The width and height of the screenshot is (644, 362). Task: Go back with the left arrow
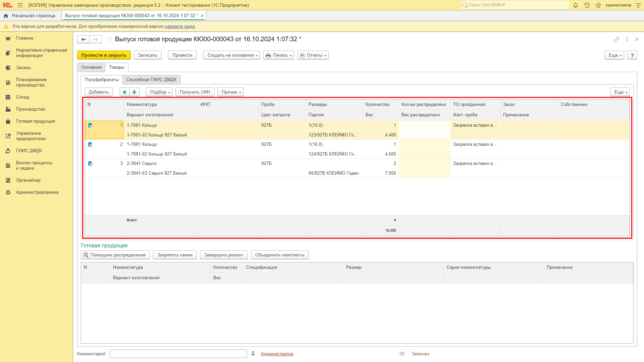pos(84,39)
